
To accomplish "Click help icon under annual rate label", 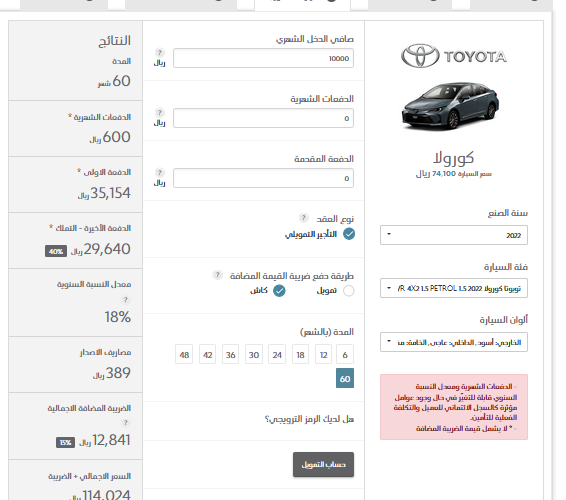I will point(125,300).
